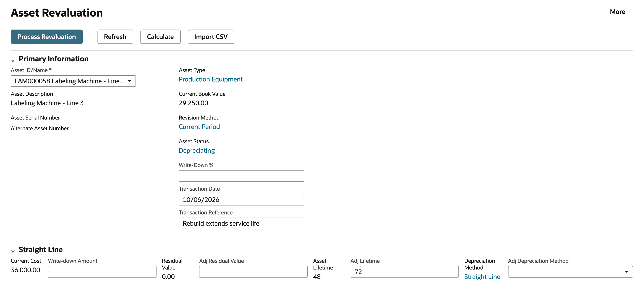
Task: Click the description text Labeling Machine - Line 3
Action: [x=47, y=103]
